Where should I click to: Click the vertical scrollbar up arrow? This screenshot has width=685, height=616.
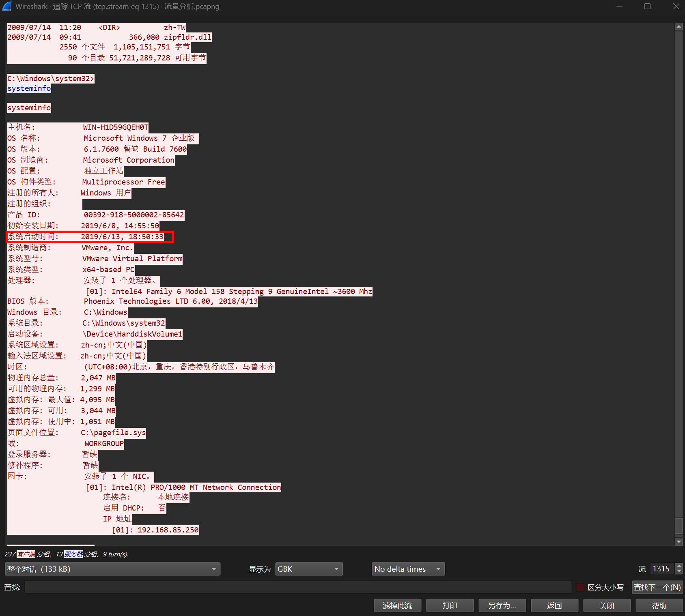679,27
